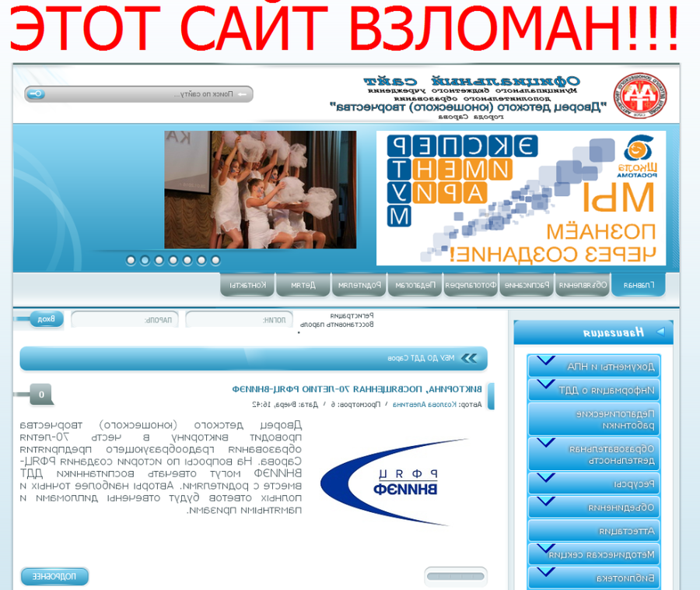Click the triangle icon in Навигация header
700x590 pixels.
coord(660,332)
